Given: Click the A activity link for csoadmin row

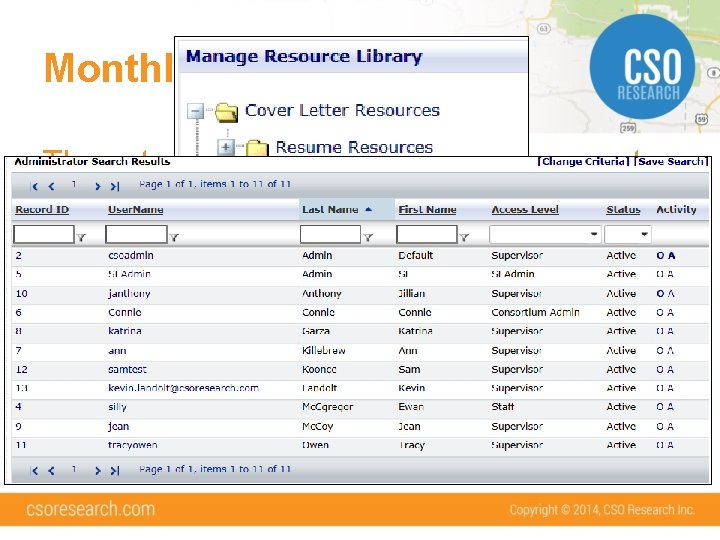Looking at the screenshot, I should (x=671, y=256).
